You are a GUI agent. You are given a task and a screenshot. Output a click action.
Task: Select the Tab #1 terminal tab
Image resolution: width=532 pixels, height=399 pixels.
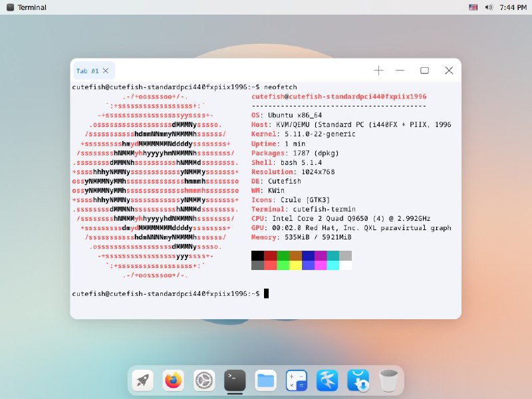coord(94,70)
